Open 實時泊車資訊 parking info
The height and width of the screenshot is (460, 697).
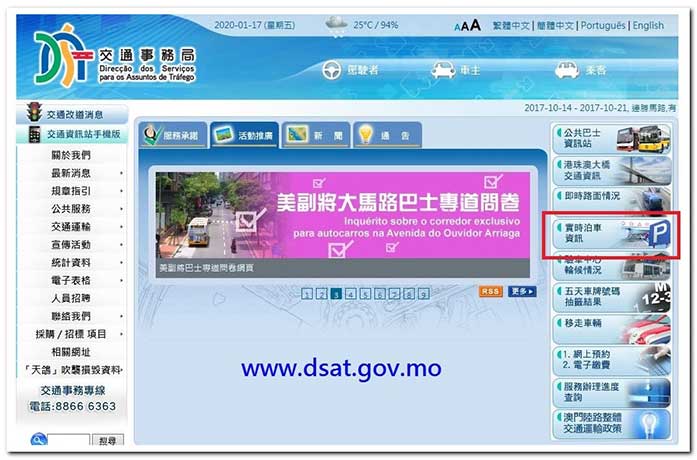coord(610,235)
